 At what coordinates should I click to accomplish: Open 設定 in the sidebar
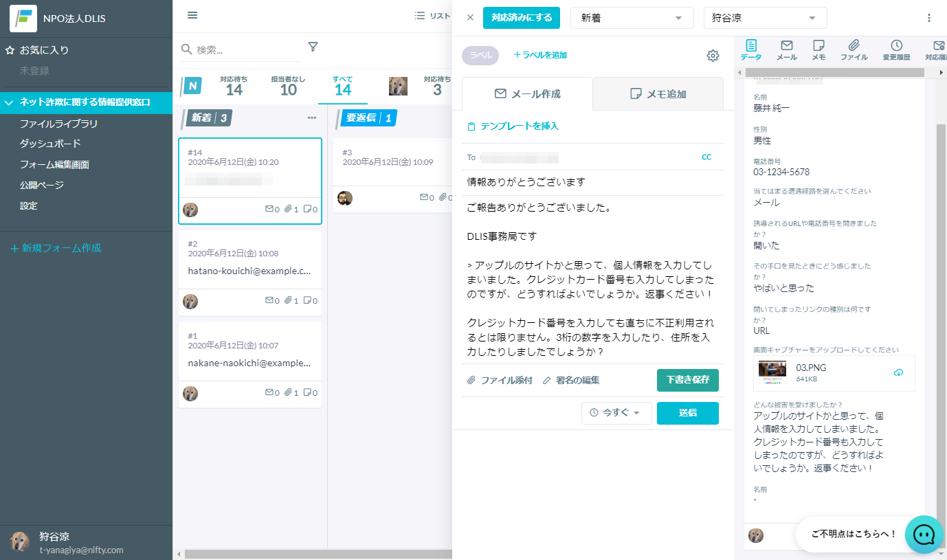28,205
